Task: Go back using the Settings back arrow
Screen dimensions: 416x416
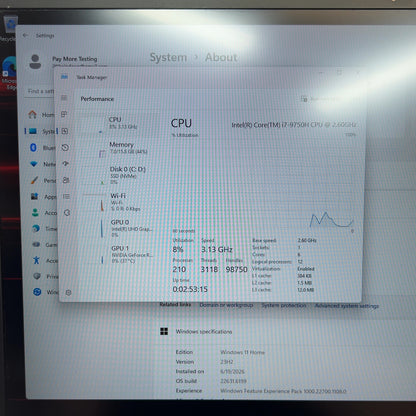Action: (x=25, y=35)
